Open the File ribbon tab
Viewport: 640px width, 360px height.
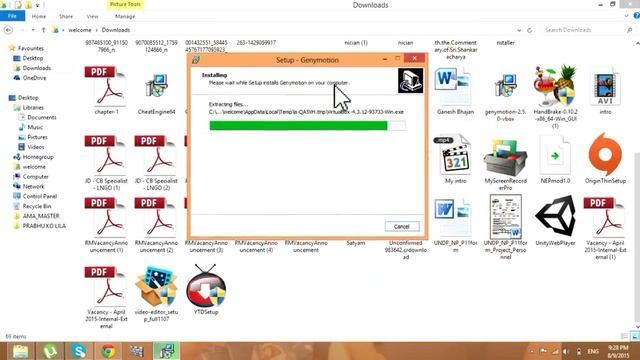pos(12,16)
